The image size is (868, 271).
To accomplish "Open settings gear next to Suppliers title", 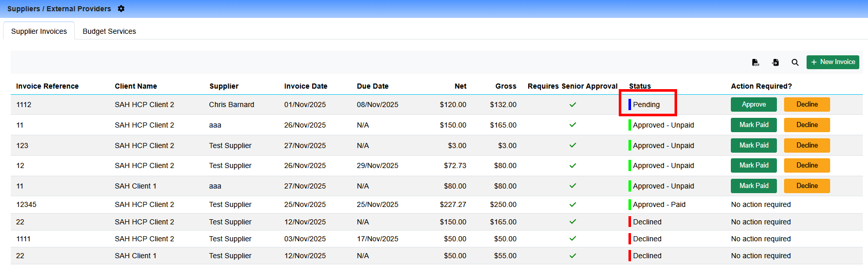I will [121, 9].
